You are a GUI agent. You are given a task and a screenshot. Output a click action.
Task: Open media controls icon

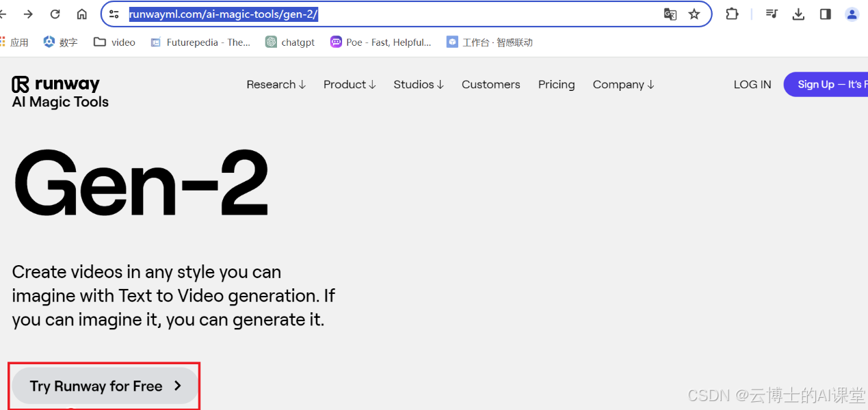click(x=772, y=14)
